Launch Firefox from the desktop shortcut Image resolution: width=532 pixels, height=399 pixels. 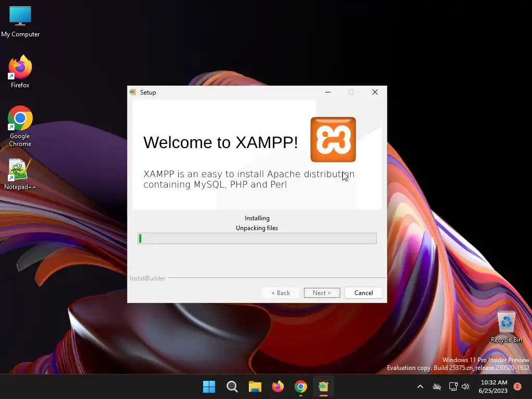20,72
